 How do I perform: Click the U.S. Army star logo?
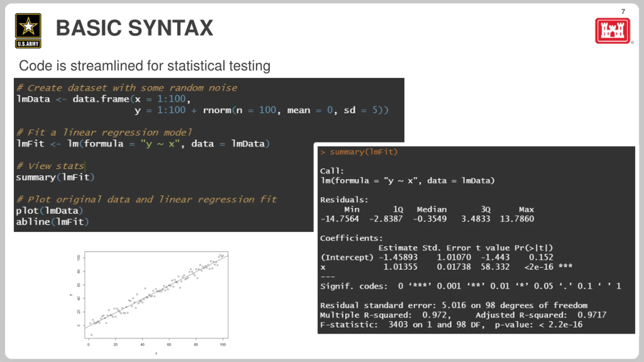pyautogui.click(x=28, y=31)
